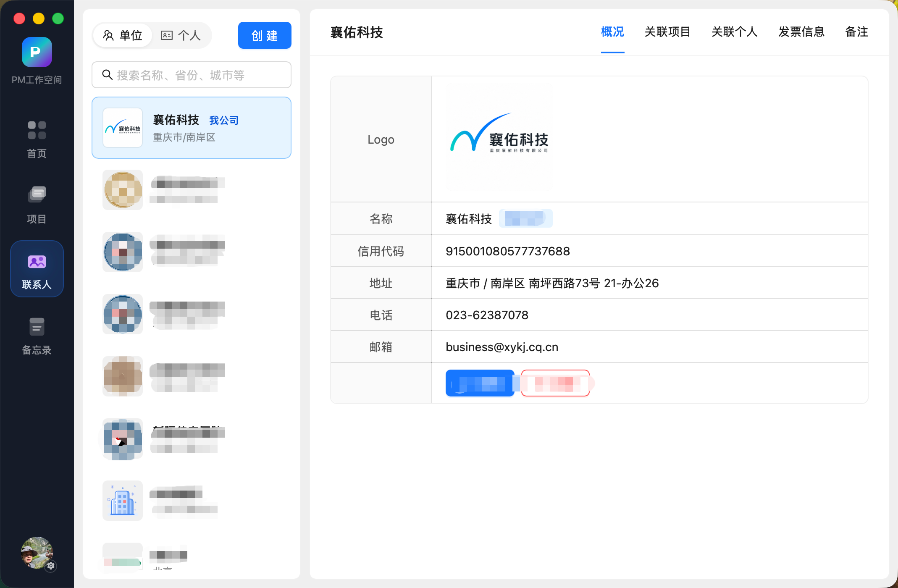Click the address 重庆市 / 南岸区 南坪西路73号
Viewport: 898px width, 588px height.
point(552,283)
